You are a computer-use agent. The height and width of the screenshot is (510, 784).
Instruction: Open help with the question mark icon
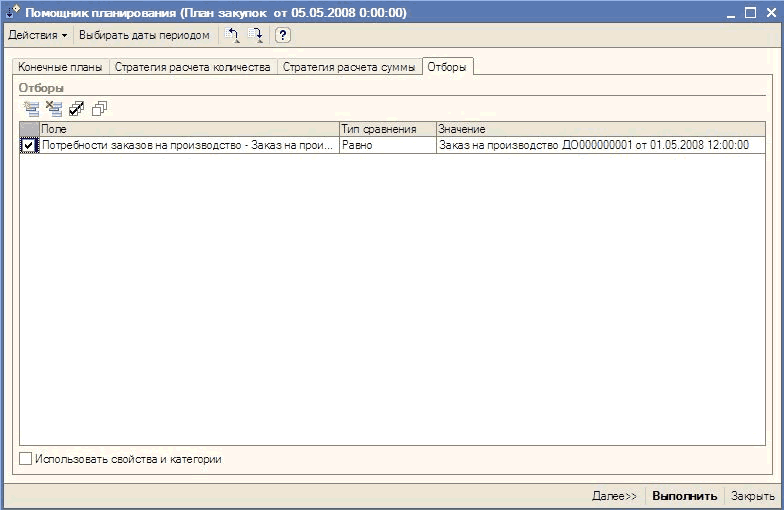pos(282,35)
